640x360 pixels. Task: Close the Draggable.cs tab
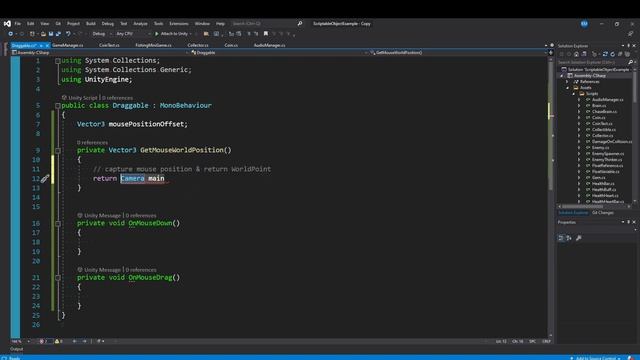tap(47, 46)
